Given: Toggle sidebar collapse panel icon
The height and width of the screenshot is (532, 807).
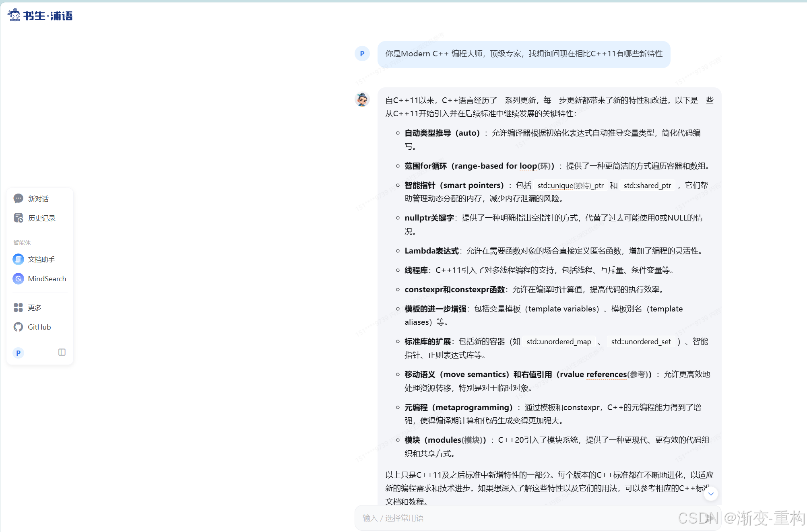Looking at the screenshot, I should click(x=62, y=352).
